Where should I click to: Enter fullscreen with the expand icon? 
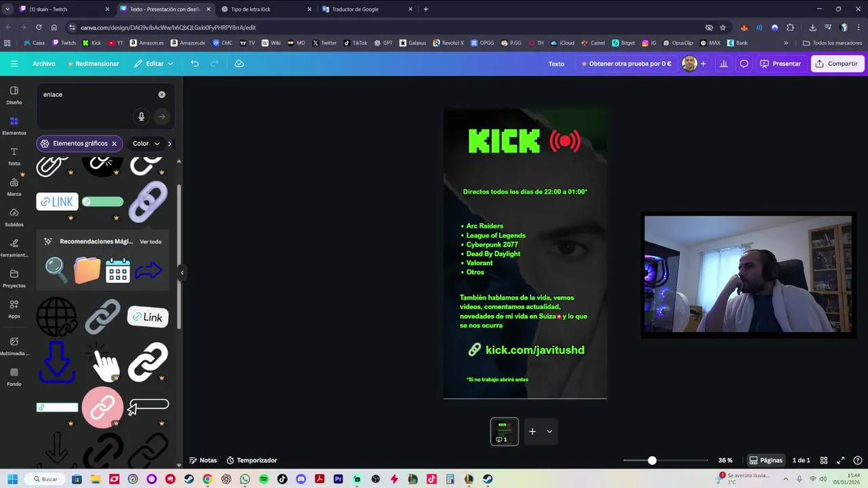tap(841, 460)
